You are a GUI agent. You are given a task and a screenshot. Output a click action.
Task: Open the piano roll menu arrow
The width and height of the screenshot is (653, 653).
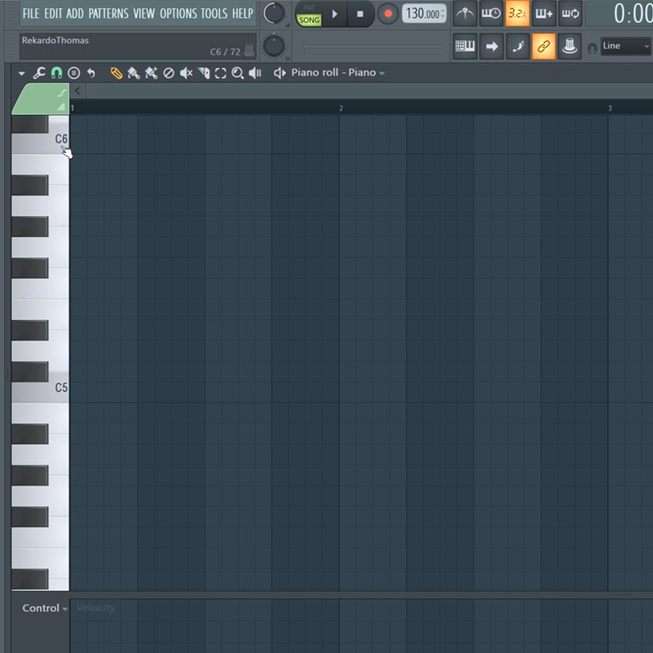click(x=22, y=74)
